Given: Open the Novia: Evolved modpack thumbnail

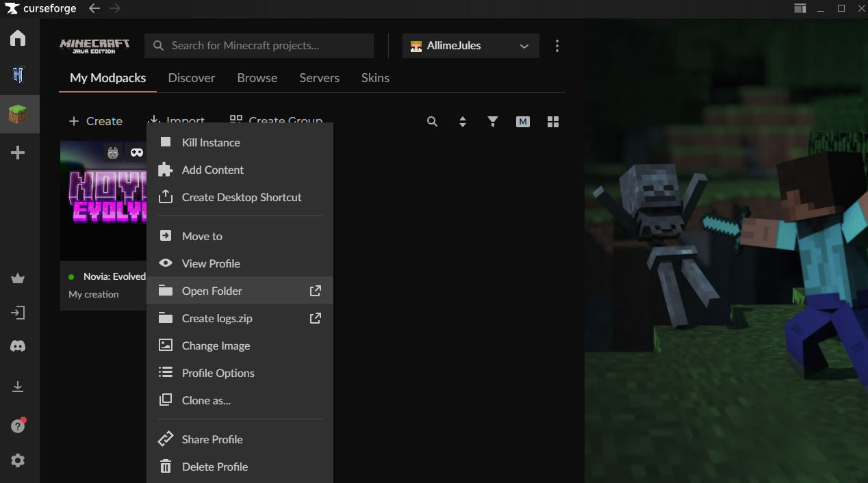Looking at the screenshot, I should pyautogui.click(x=103, y=200).
